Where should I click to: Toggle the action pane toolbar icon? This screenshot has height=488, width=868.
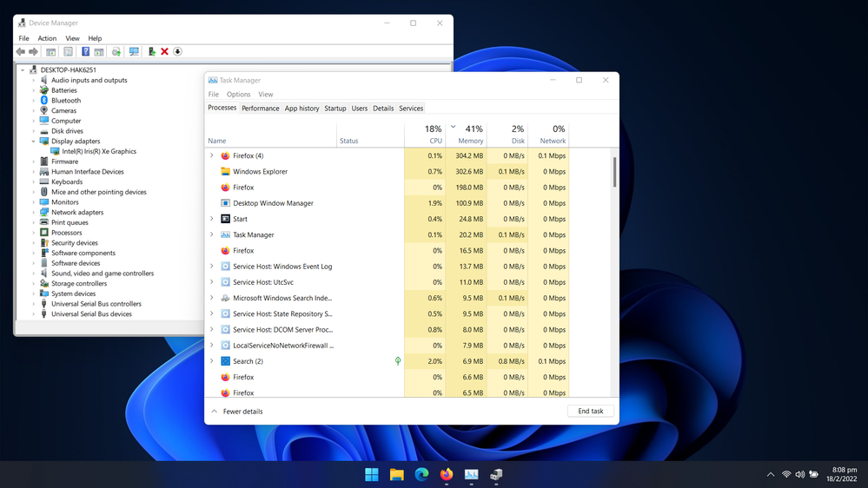pos(98,51)
